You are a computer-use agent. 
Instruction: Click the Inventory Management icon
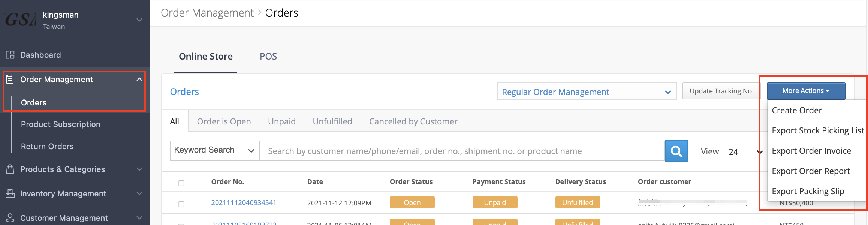10,193
